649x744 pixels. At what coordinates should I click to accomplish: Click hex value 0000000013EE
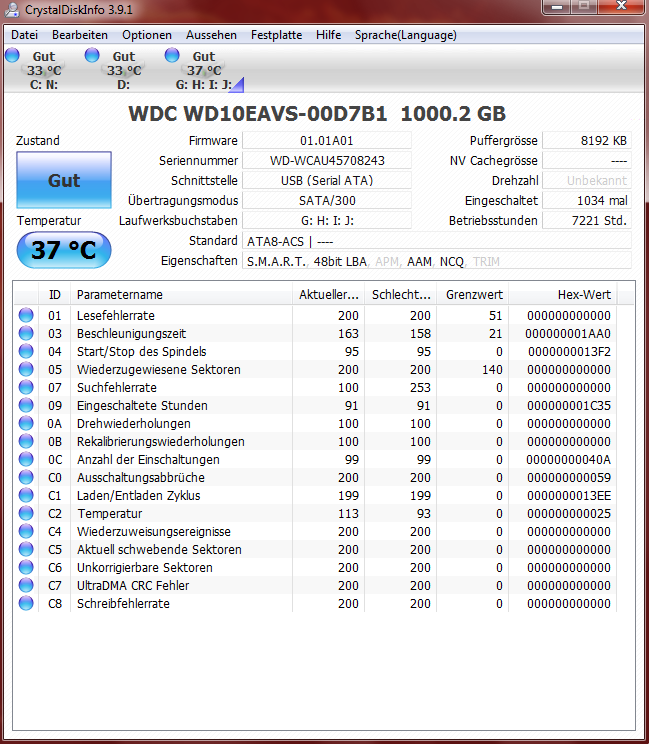click(569, 496)
